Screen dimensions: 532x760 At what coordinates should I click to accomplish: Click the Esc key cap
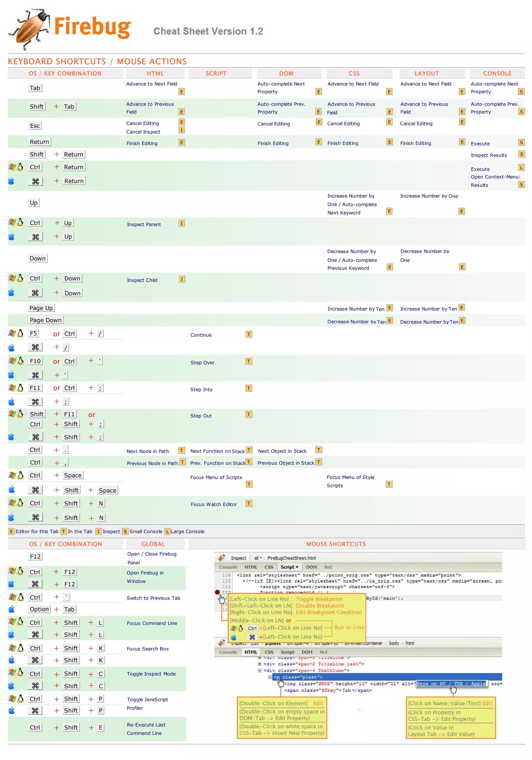tap(35, 125)
